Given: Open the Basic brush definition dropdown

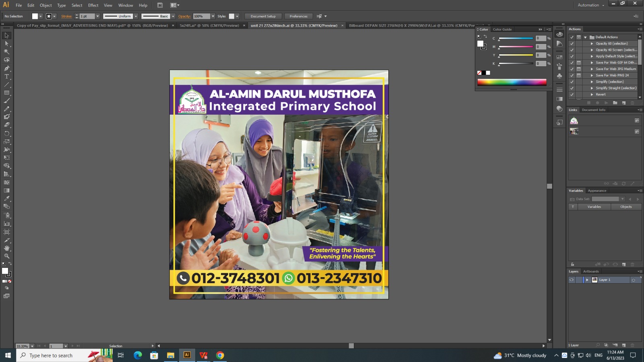Looking at the screenshot, I should [x=173, y=16].
